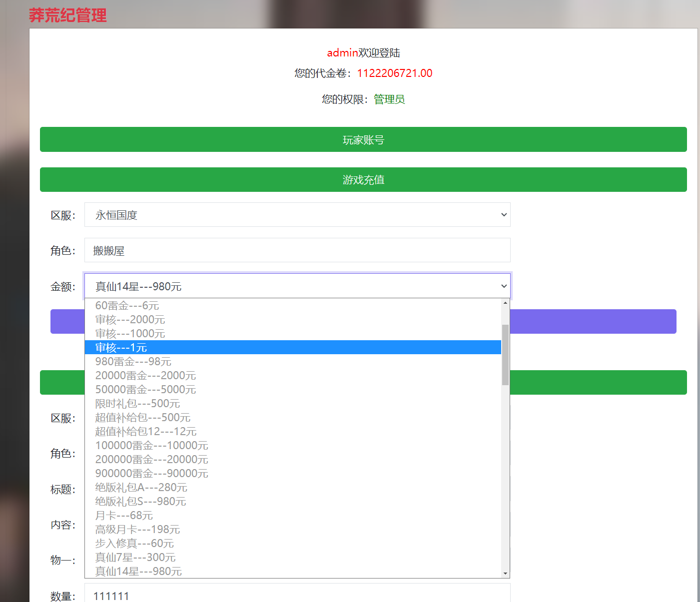Click the 数量 input field with 111111
700x602 pixels.
pyautogui.click(x=297, y=595)
